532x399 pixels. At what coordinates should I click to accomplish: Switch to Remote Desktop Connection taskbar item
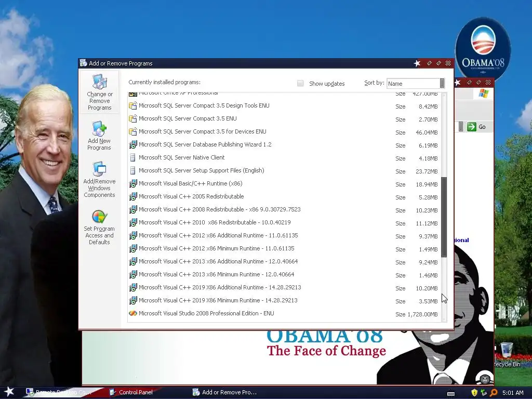(60, 392)
